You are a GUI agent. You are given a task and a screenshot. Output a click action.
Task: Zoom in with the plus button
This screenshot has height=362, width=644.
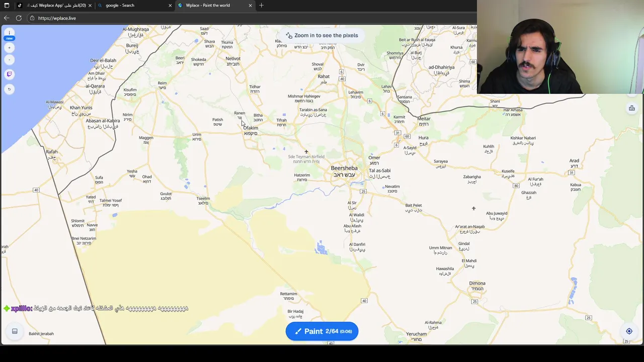click(x=9, y=48)
